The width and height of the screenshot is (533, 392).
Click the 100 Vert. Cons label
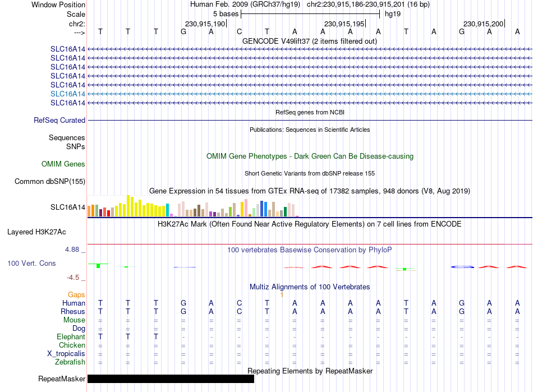pos(31,263)
